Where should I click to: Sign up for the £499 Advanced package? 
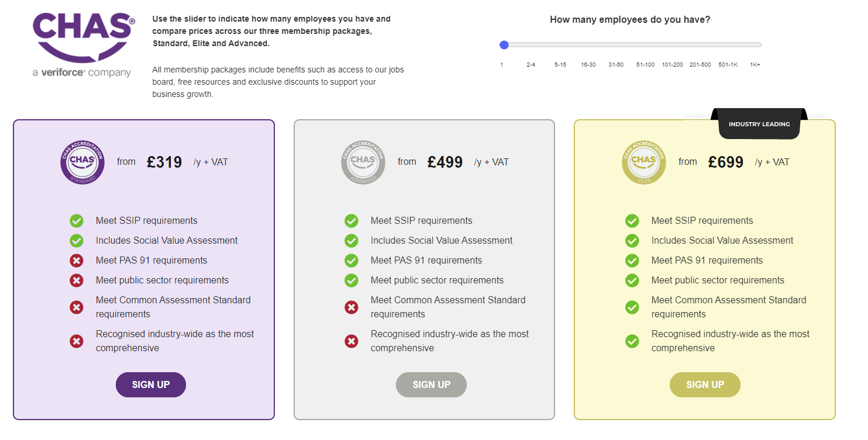[x=432, y=384]
